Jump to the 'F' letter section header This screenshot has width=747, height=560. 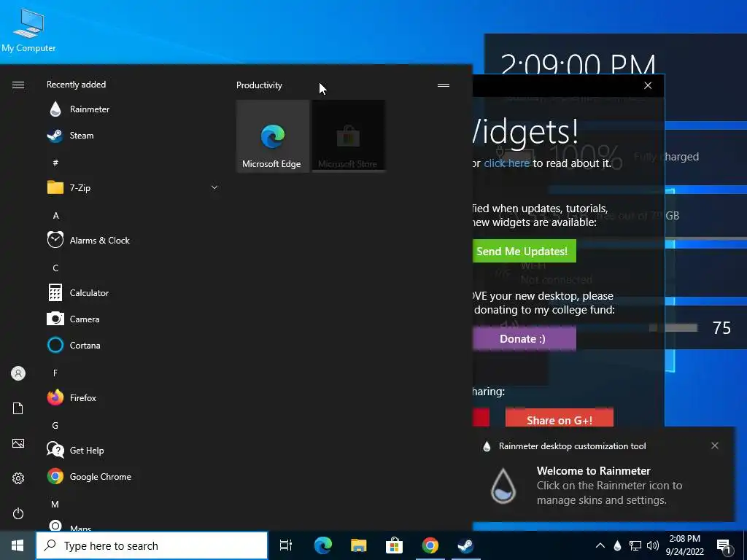coord(55,373)
